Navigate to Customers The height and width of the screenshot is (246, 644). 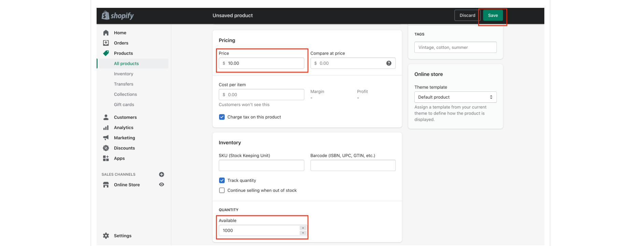[125, 117]
